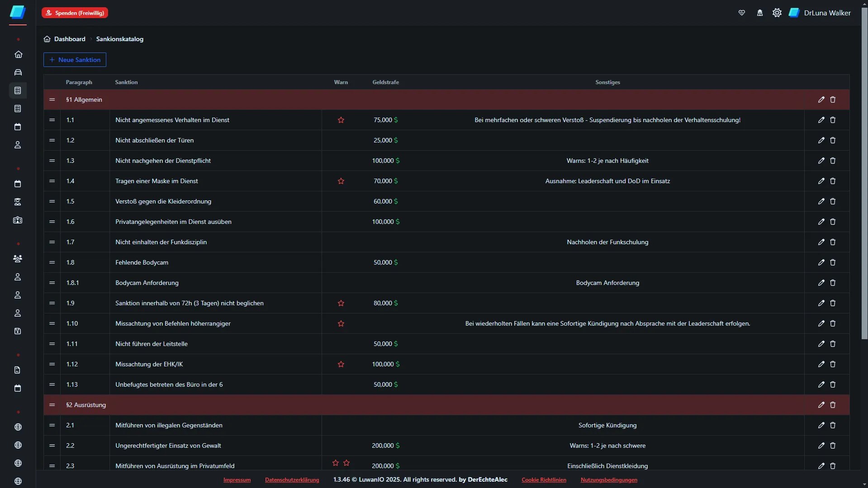Click the Neue Sanktion button

point(75,60)
